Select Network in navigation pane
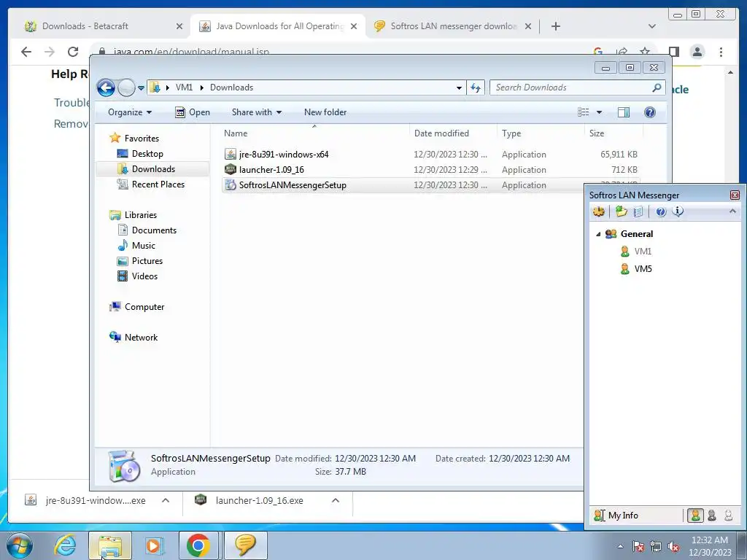Viewport: 747px width, 560px height. [x=141, y=338]
